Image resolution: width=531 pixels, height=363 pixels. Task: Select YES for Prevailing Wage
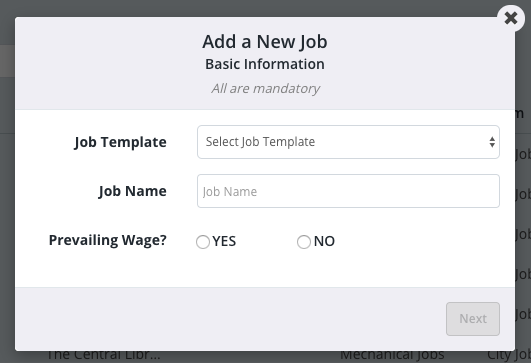203,242
